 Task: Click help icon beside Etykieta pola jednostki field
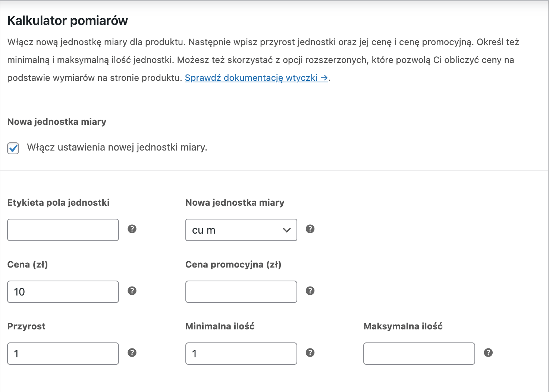point(132,229)
